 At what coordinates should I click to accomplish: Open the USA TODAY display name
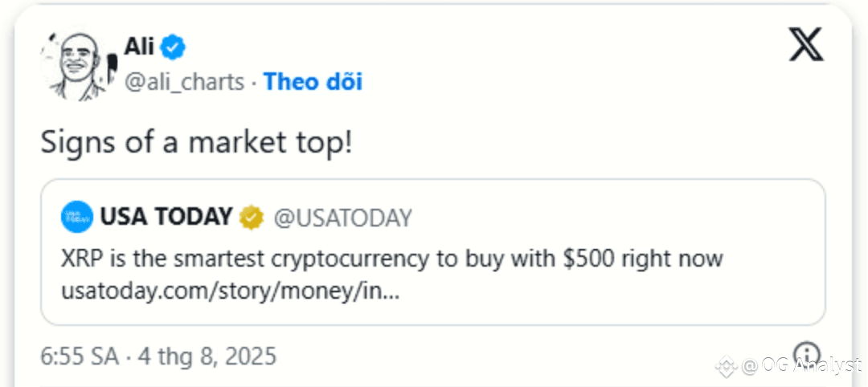coord(166,218)
